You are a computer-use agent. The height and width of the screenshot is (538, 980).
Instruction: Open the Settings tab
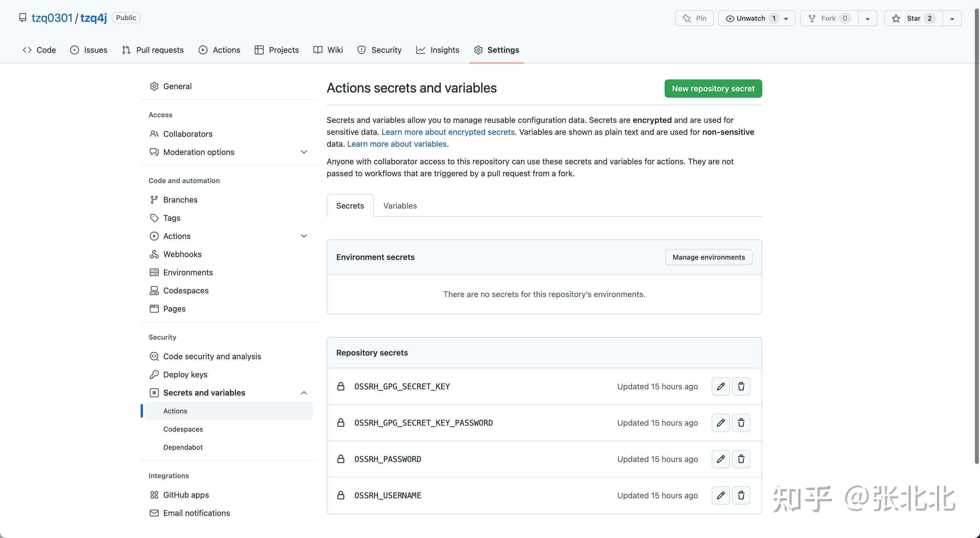tap(497, 50)
